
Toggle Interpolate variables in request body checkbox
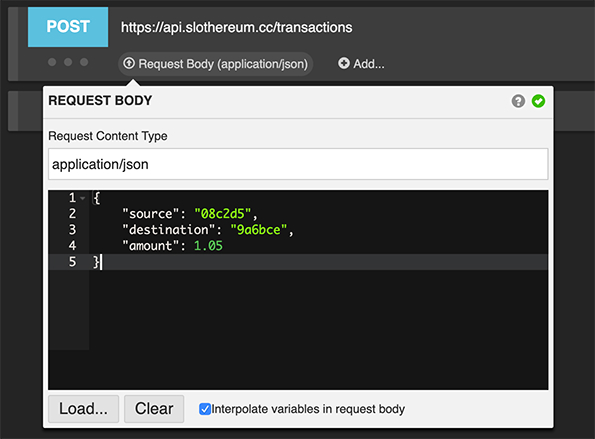pos(205,409)
